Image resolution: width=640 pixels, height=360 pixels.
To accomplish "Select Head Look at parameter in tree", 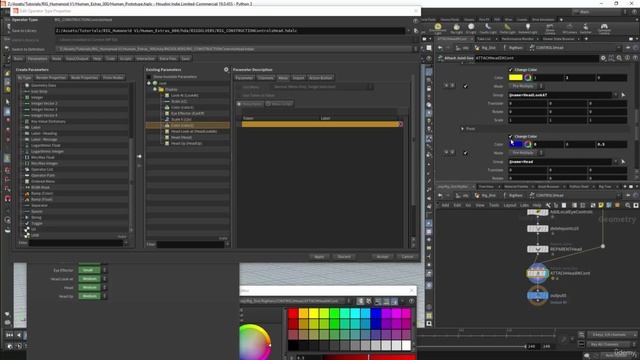I will pos(194,131).
